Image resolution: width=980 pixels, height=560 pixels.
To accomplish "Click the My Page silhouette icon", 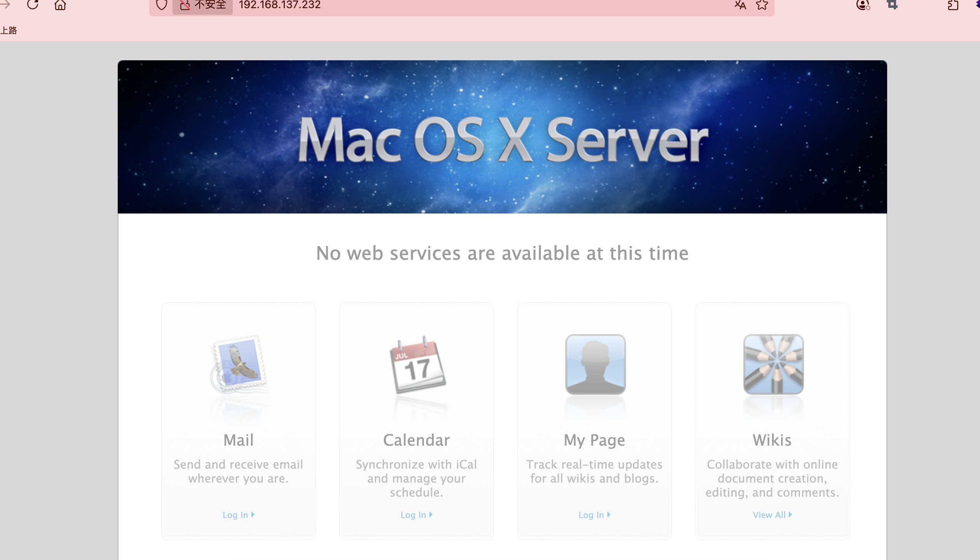I will (595, 364).
